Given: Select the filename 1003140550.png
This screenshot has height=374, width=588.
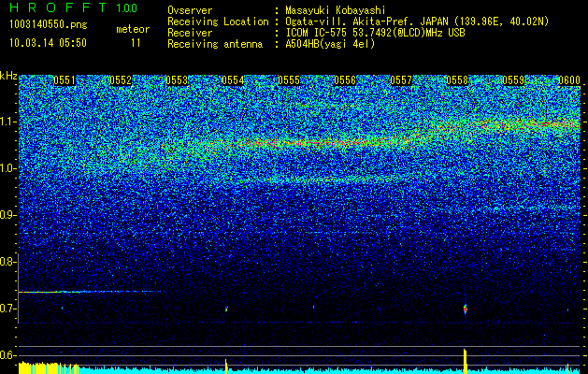Looking at the screenshot, I should (x=49, y=25).
